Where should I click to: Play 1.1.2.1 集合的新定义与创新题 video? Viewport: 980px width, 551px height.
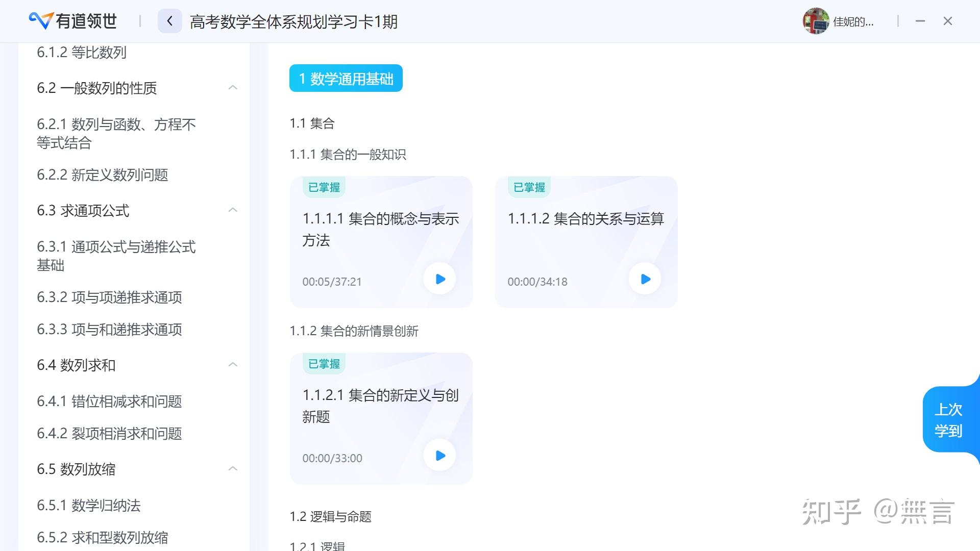pos(439,456)
